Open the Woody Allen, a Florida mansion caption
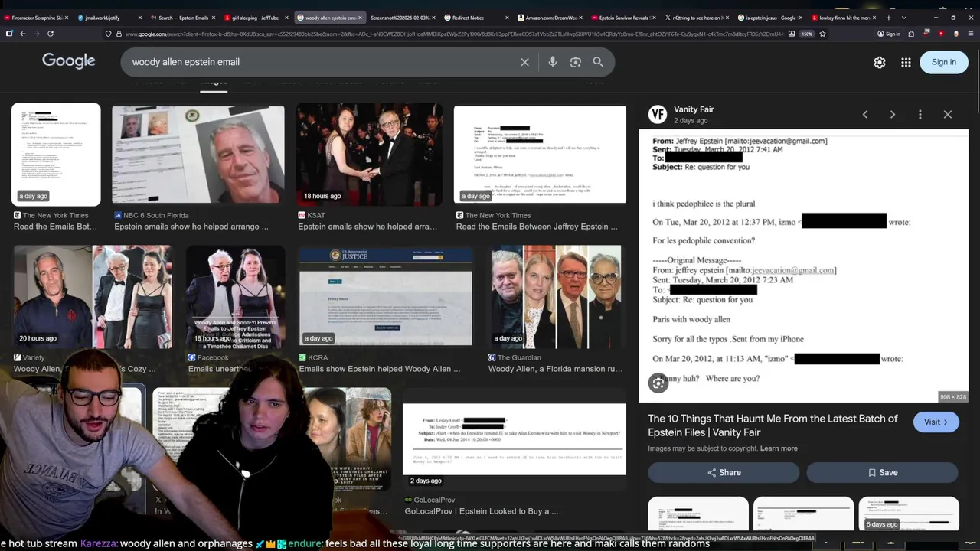 coord(555,369)
